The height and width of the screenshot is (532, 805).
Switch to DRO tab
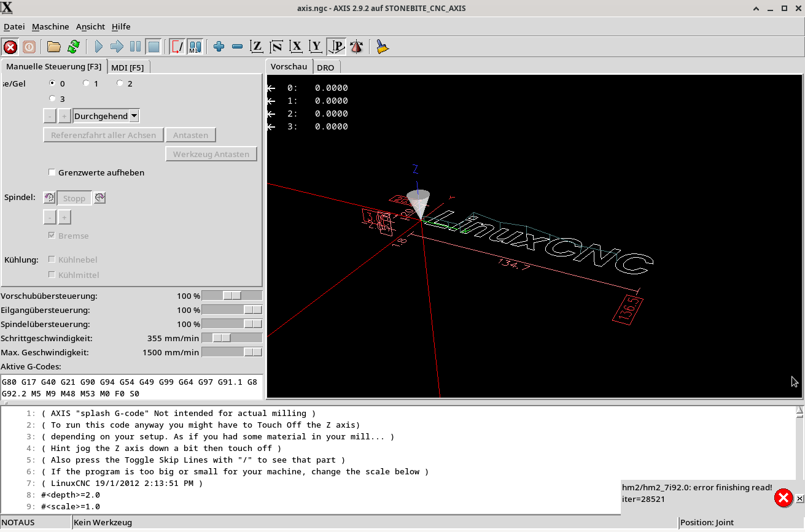[325, 67]
